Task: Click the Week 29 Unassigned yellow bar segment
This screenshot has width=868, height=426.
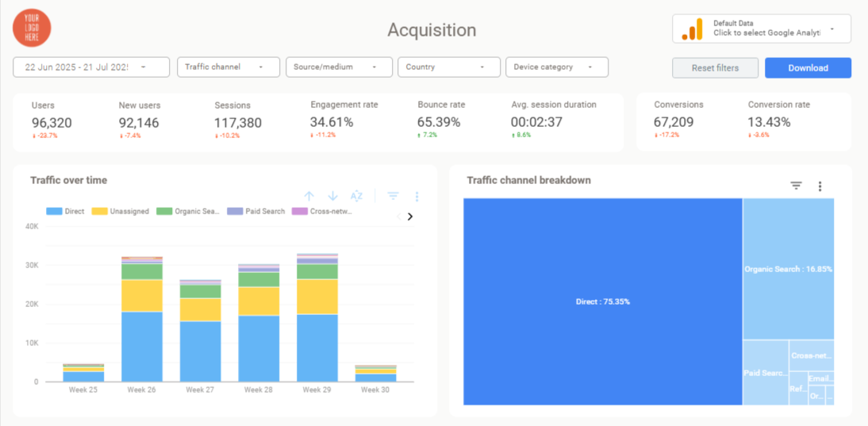Action: 317,297
